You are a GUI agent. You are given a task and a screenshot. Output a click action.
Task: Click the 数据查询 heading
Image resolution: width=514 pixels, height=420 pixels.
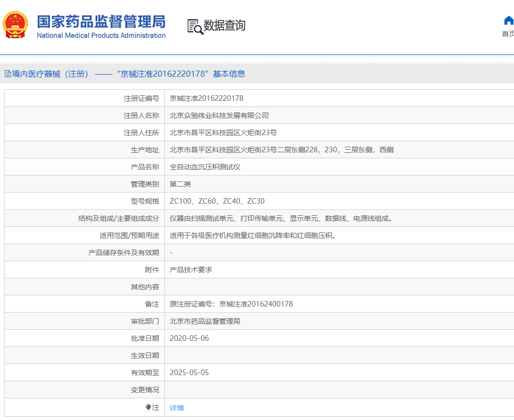point(224,25)
